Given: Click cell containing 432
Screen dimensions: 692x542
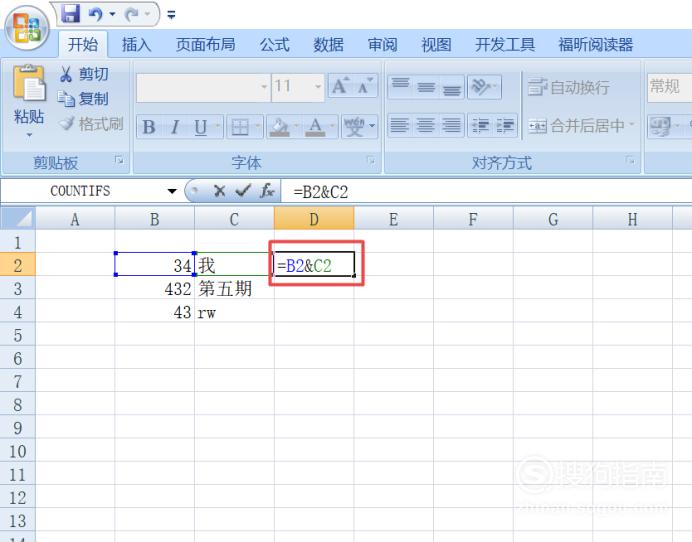Looking at the screenshot, I should pos(154,289).
